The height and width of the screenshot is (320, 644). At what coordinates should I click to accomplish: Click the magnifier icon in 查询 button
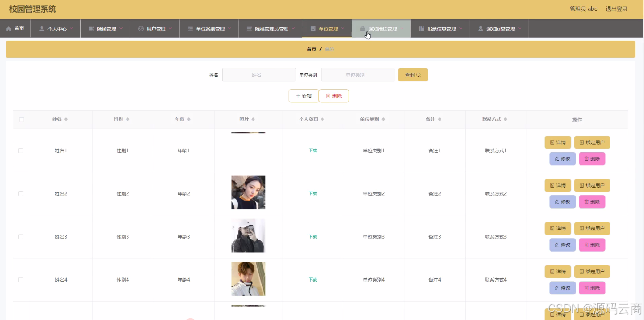pyautogui.click(x=419, y=75)
